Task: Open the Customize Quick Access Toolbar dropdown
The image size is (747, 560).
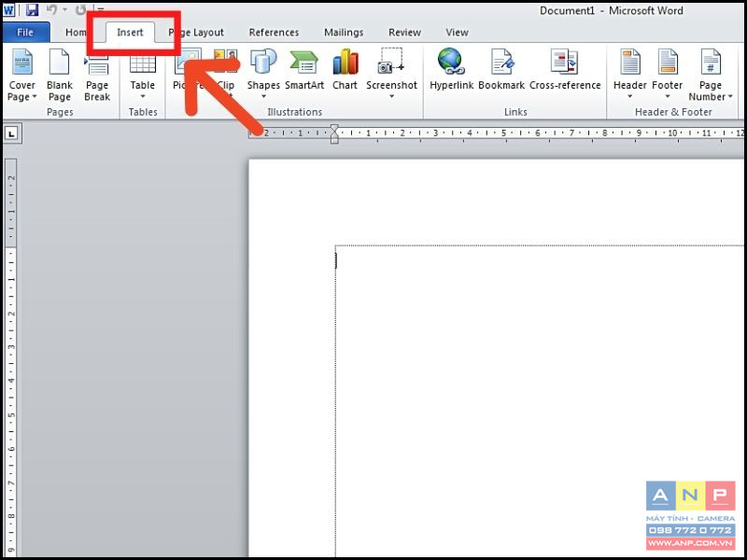Action: pyautogui.click(x=101, y=10)
